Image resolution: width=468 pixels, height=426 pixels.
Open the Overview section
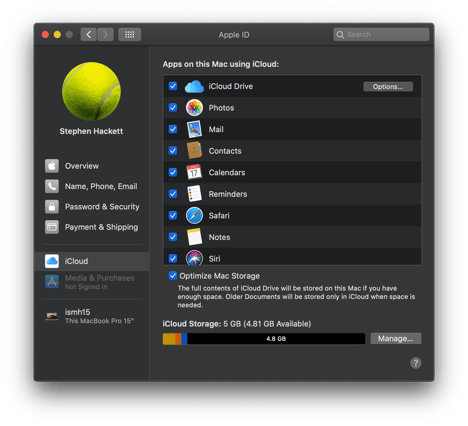pos(92,166)
